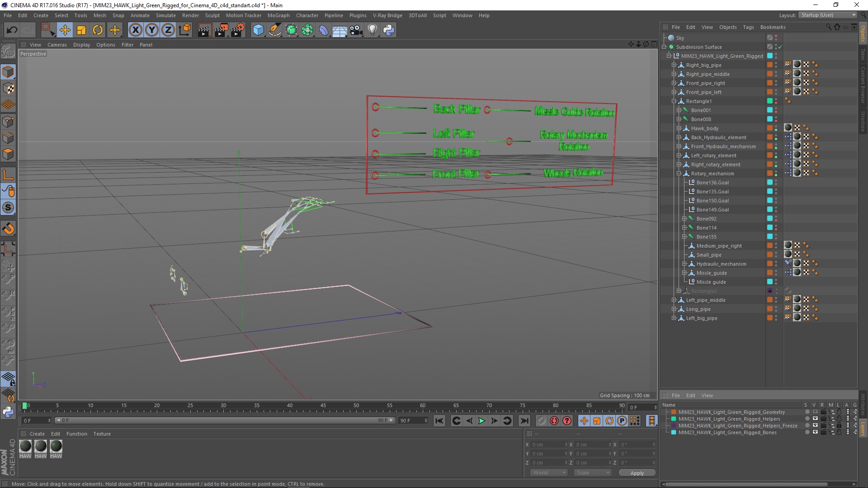Toggle View eye of Rigged_Geometry layer
The height and width of the screenshot is (488, 868).
coord(815,412)
